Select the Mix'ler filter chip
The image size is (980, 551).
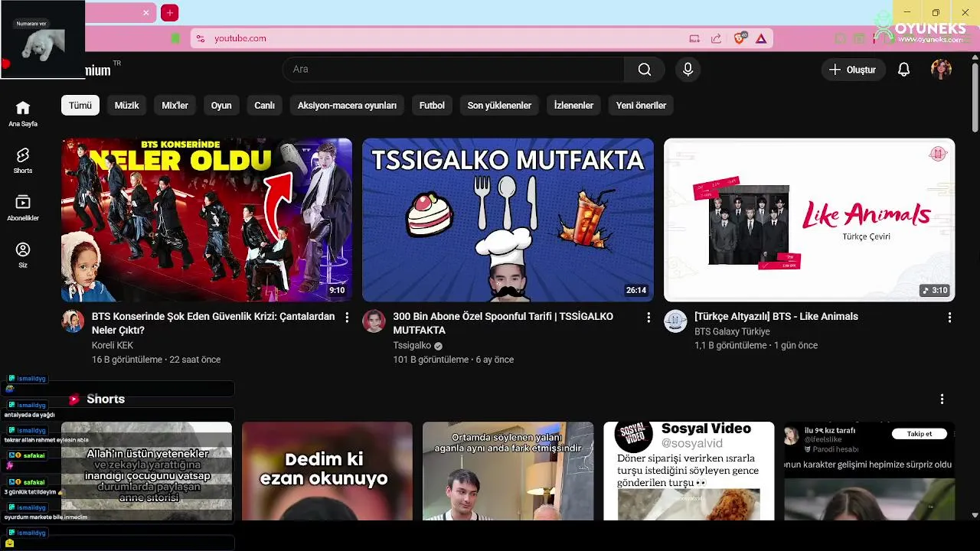point(175,106)
